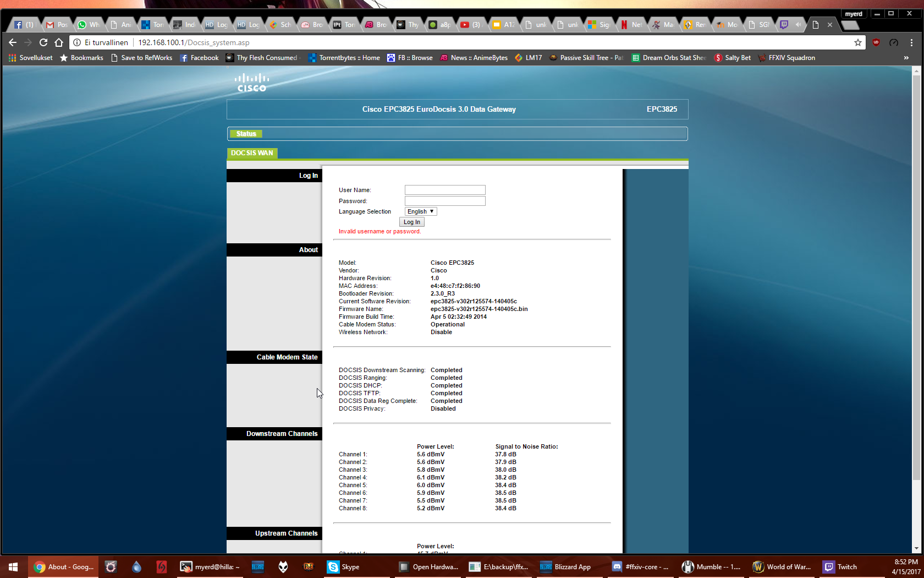Expand the Language Selection dropdown
The height and width of the screenshot is (578, 924).
(x=421, y=211)
